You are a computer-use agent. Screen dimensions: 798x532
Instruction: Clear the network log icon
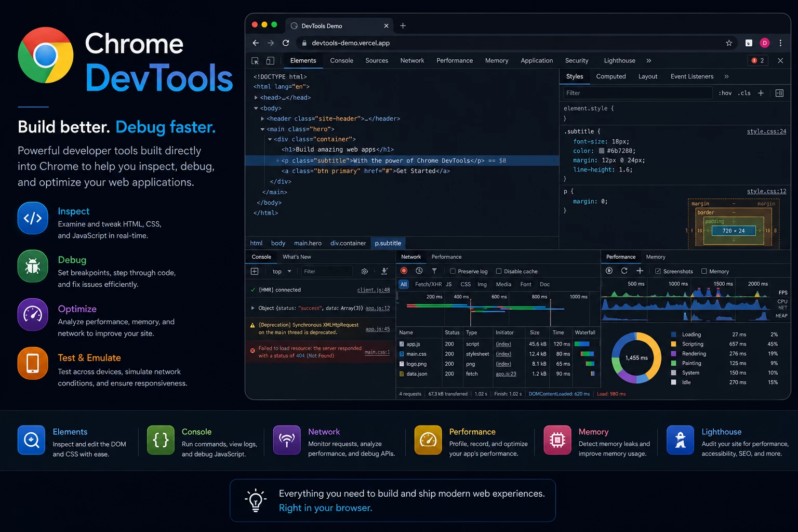point(419,271)
